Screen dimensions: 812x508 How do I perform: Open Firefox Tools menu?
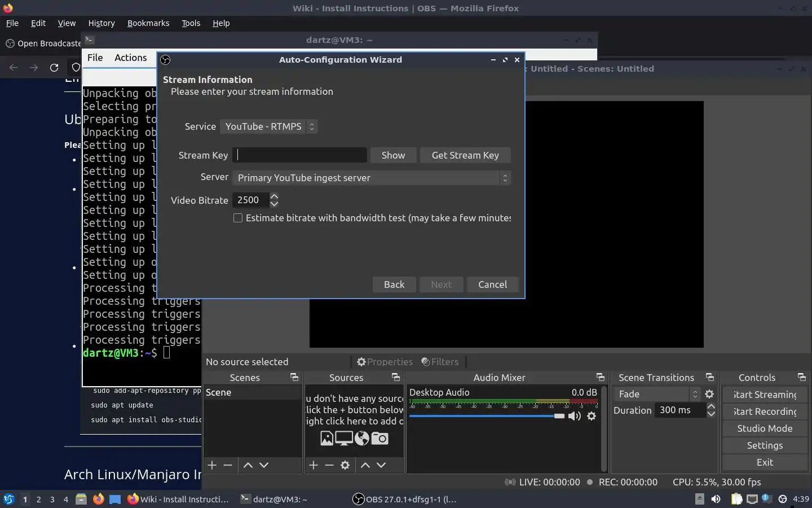[191, 23]
